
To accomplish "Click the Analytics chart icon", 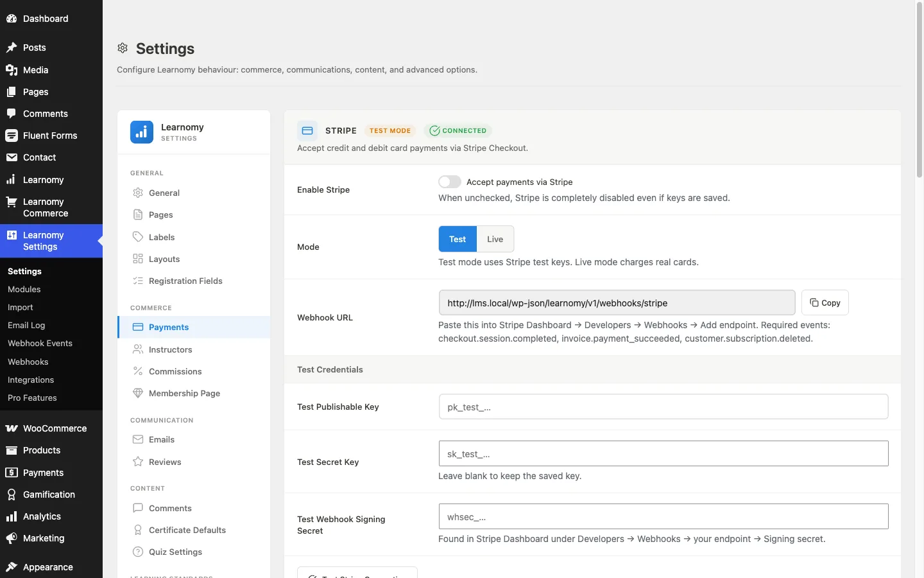I will 12,516.
